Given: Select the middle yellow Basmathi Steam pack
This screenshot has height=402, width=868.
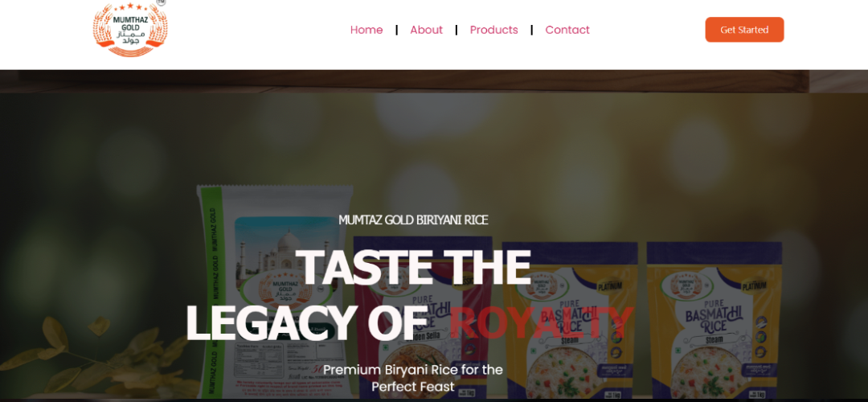Looking at the screenshot, I should tap(570, 320).
